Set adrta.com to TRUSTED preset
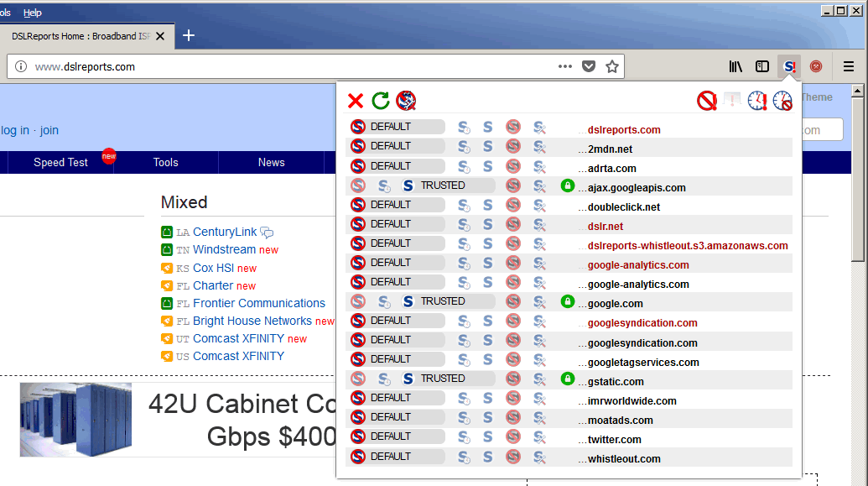Viewport: 868px width, 486px height. [x=488, y=166]
